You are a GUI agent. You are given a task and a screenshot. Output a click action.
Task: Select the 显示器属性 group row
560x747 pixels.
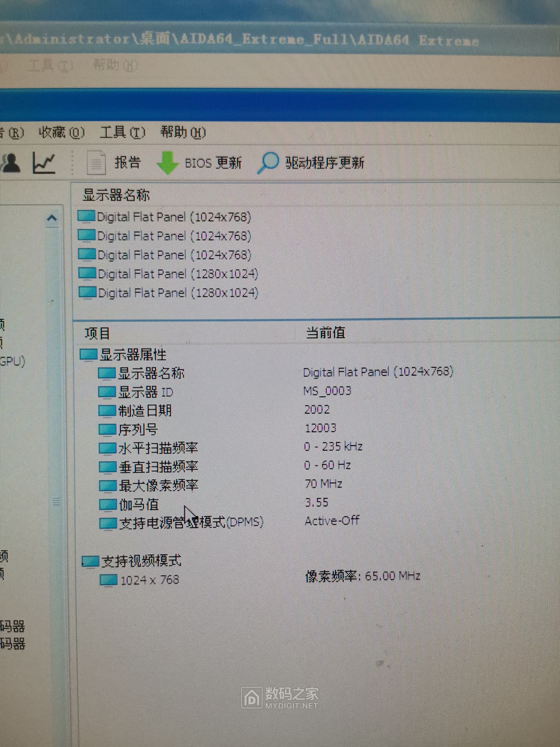point(123,354)
